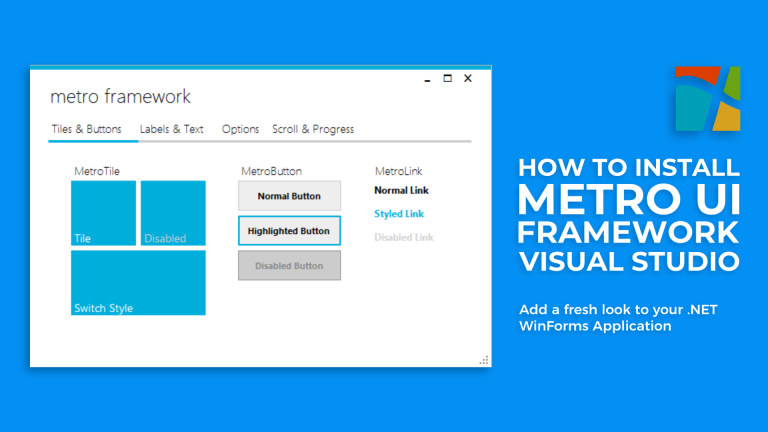Click the Disabled metro tile

173,213
